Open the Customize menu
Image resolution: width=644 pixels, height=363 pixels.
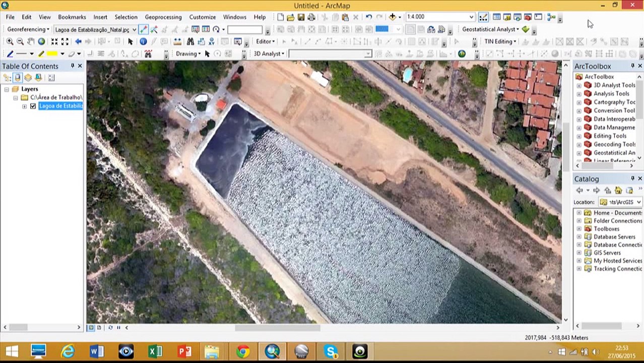pos(202,17)
